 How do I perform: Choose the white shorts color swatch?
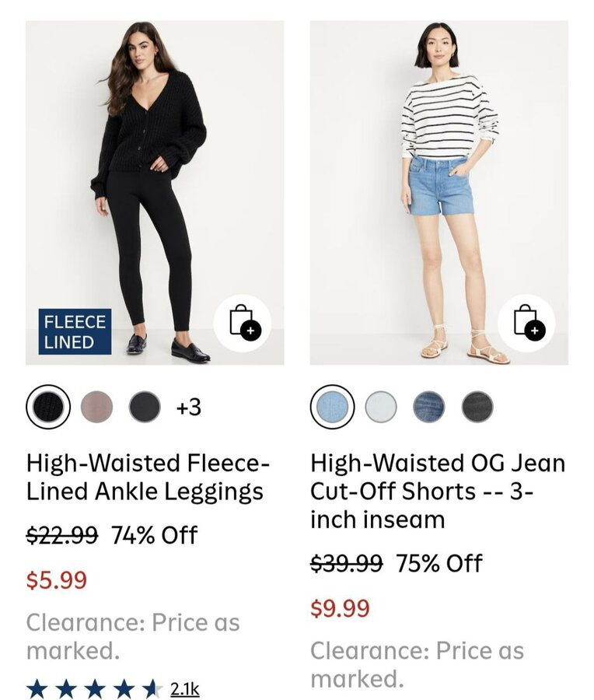[x=381, y=406]
